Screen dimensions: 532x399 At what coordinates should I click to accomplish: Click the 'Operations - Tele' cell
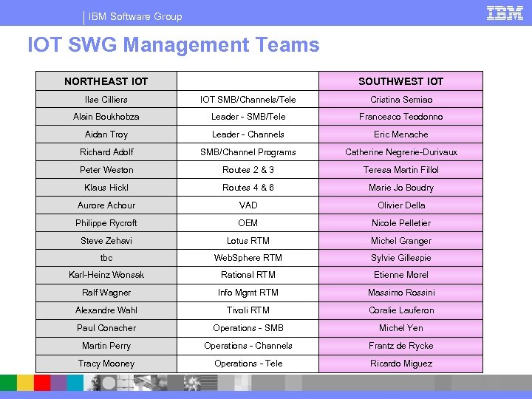(248, 364)
